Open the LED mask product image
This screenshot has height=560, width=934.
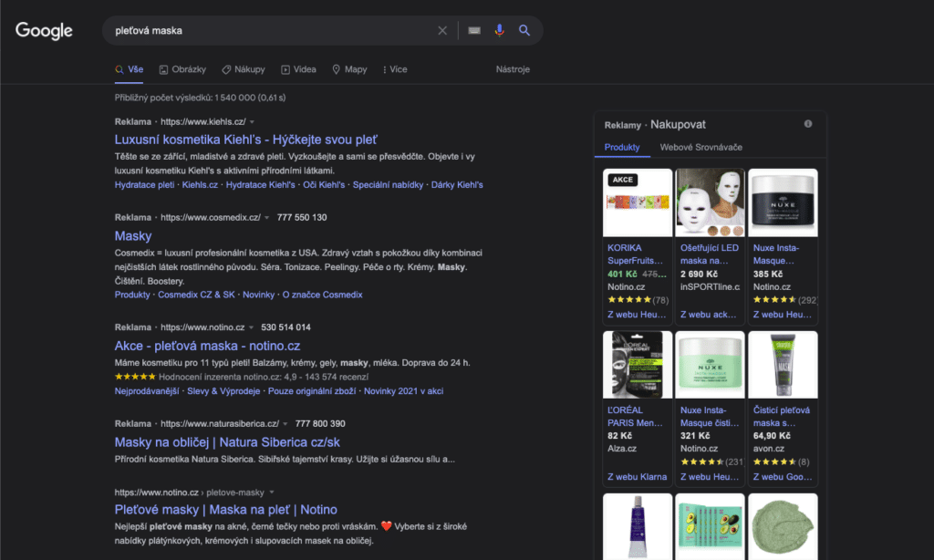[x=710, y=202]
